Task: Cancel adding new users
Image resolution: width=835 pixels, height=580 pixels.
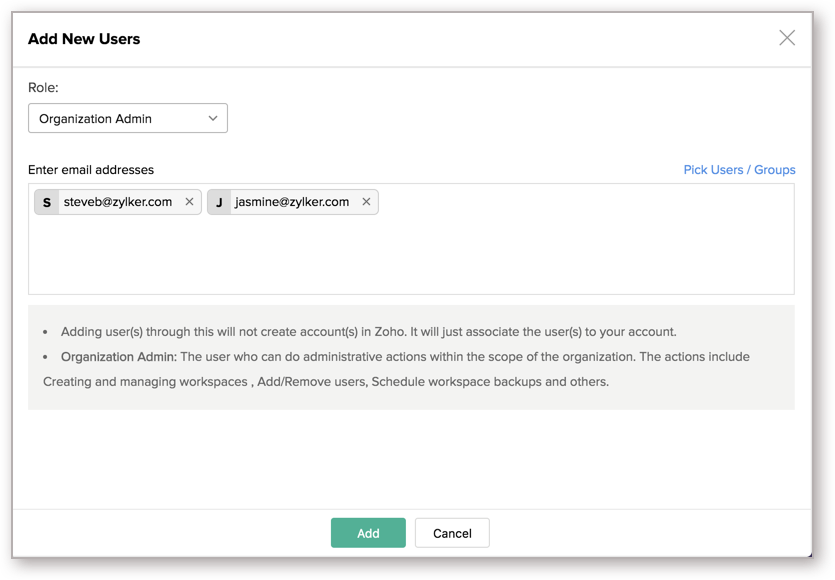Action: [x=452, y=533]
